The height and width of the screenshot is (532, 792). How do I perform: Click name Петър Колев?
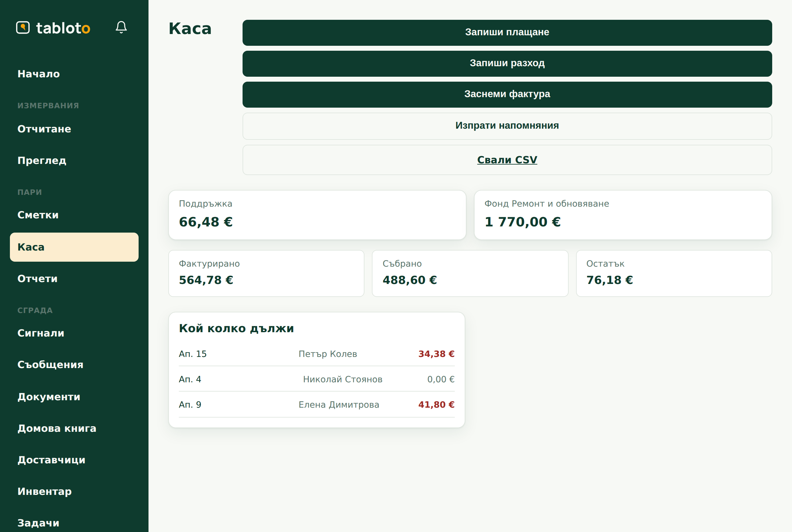pos(327,354)
